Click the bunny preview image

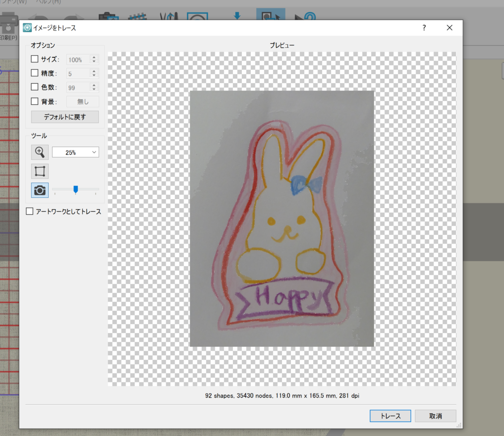coord(282,218)
